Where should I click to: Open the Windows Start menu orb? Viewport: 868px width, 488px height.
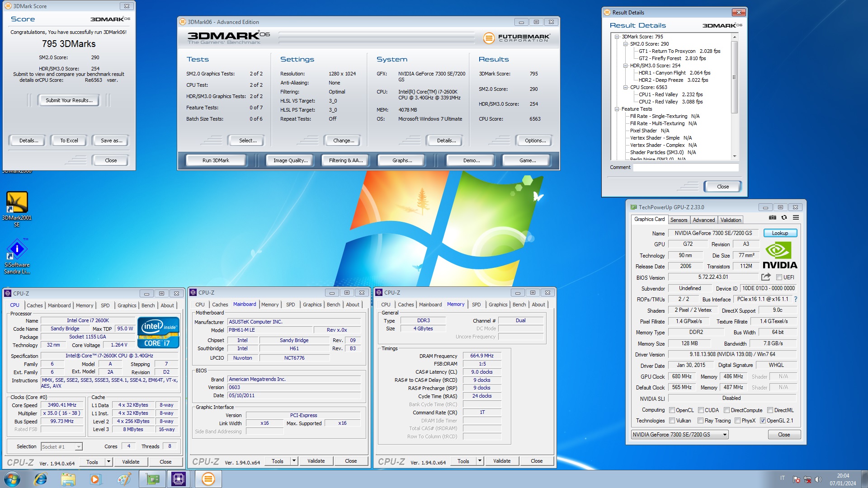coord(12,479)
